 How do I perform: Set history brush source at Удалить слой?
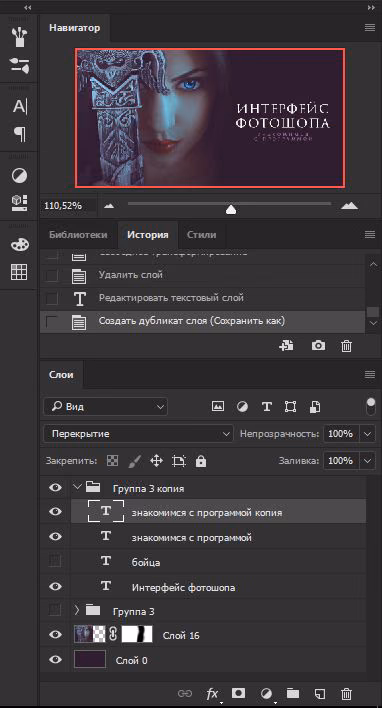[x=52, y=275]
